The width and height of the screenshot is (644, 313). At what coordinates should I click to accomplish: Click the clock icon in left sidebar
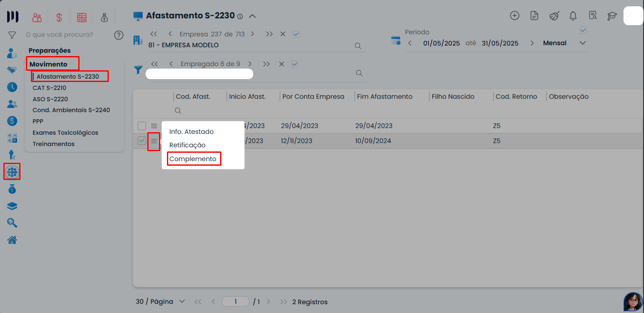[12, 87]
